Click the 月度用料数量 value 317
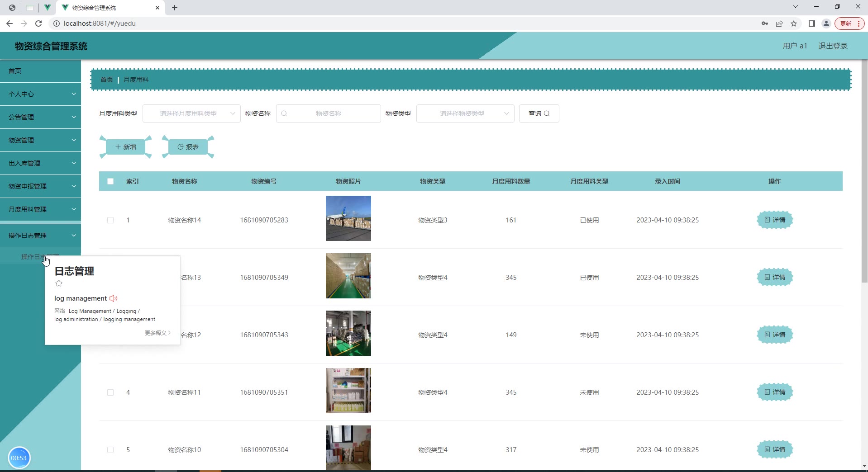 pyautogui.click(x=511, y=450)
